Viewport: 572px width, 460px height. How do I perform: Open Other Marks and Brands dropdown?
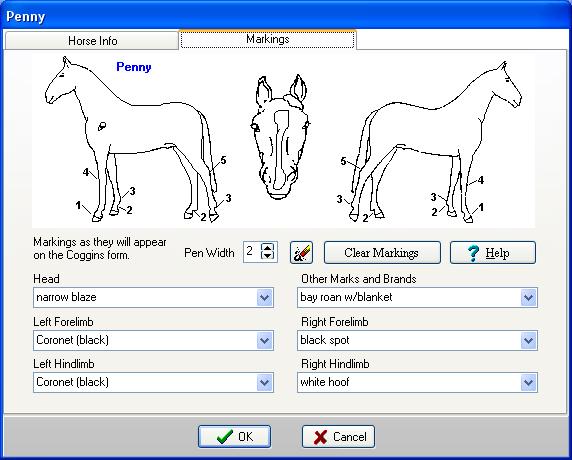click(529, 297)
